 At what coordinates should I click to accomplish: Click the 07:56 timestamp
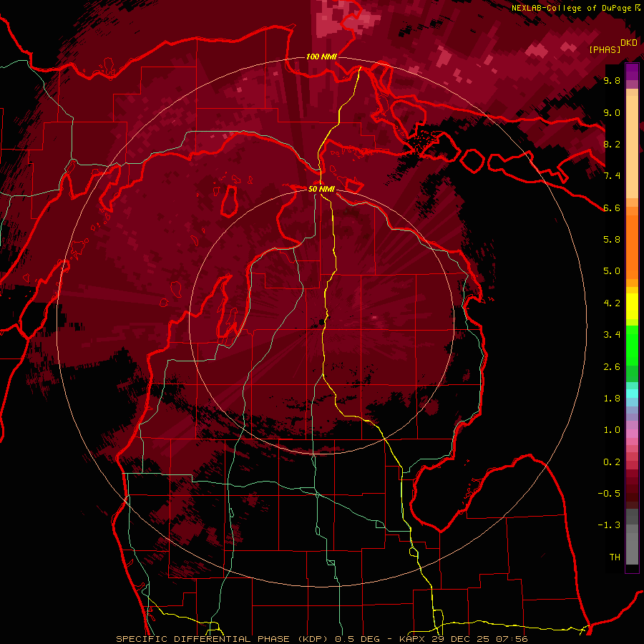513,639
